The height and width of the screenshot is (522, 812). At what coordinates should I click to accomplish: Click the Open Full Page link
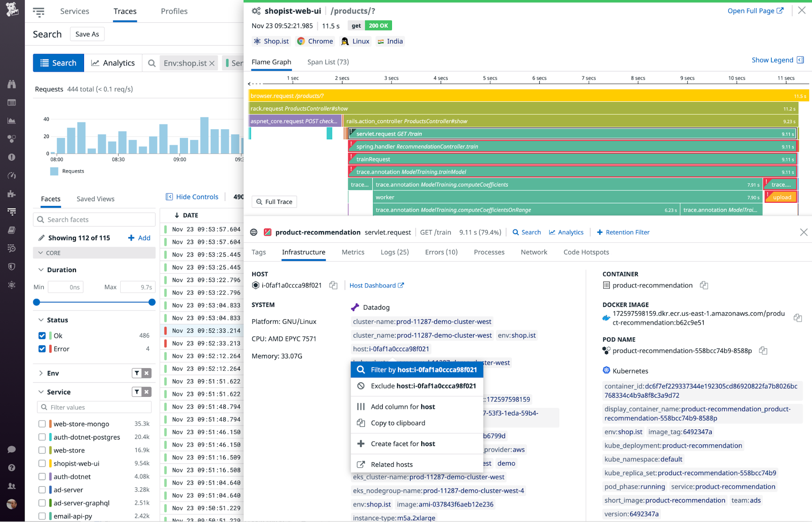[751, 11]
